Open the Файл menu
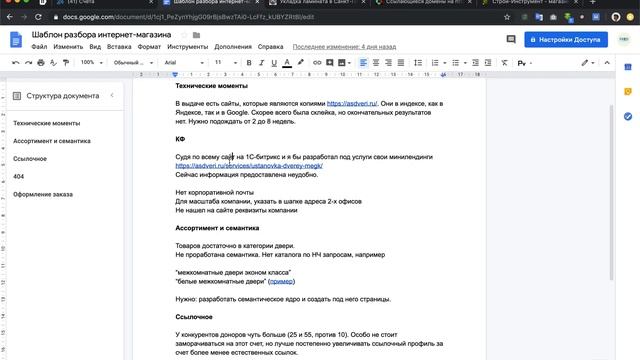The image size is (640, 360). click(39, 47)
